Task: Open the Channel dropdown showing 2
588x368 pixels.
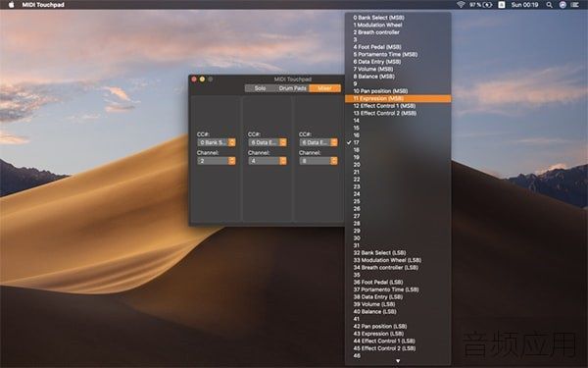Action: [x=217, y=161]
